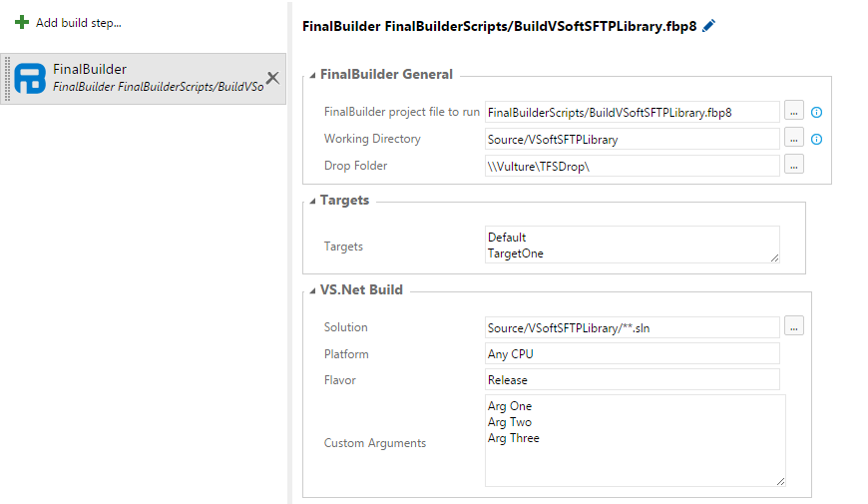Open info for Working Directory
The height and width of the screenshot is (504, 868).
[x=816, y=139]
